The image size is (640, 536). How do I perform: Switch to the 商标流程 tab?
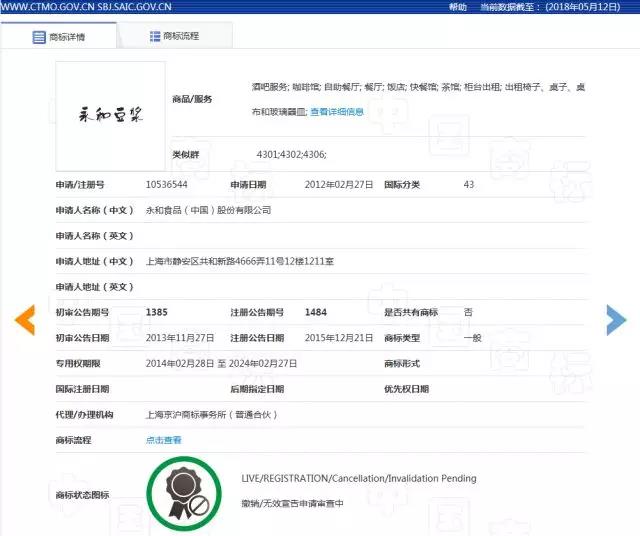175,36
